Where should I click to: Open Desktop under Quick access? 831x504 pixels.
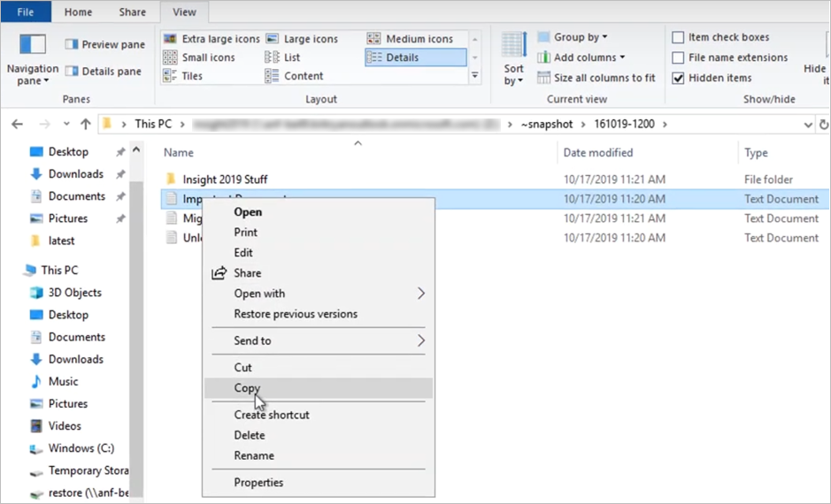click(x=68, y=152)
